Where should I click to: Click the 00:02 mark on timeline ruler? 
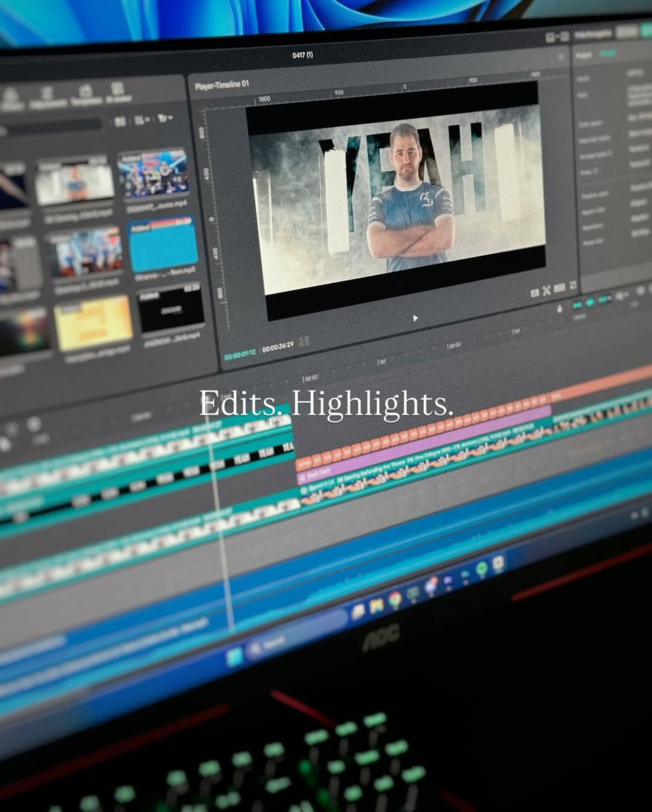pos(310,378)
